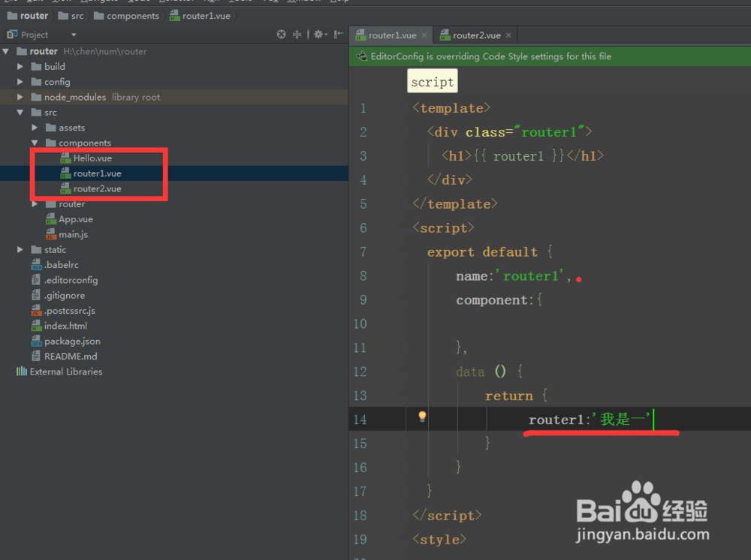The width and height of the screenshot is (751, 560).
Task: Click the App.vue file icon
Action: coord(51,219)
